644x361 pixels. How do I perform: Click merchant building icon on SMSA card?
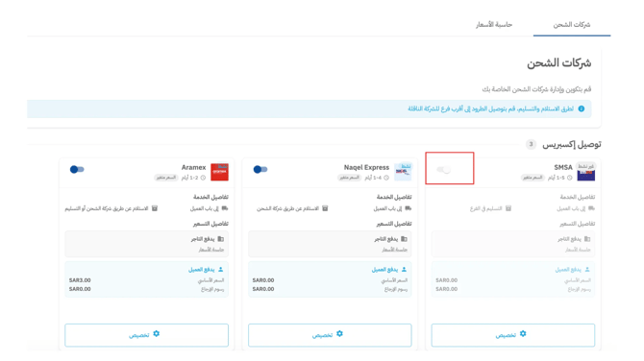(587, 239)
